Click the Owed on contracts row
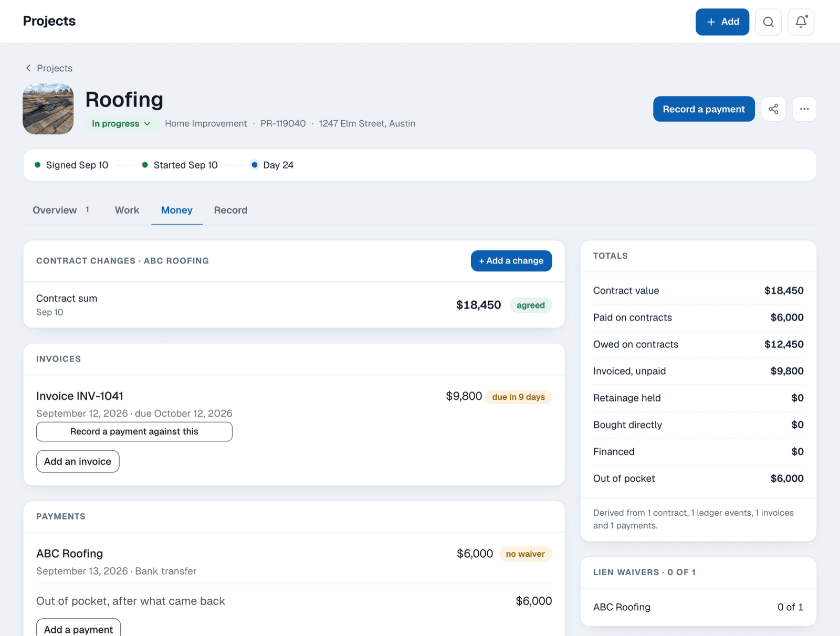 coord(698,344)
